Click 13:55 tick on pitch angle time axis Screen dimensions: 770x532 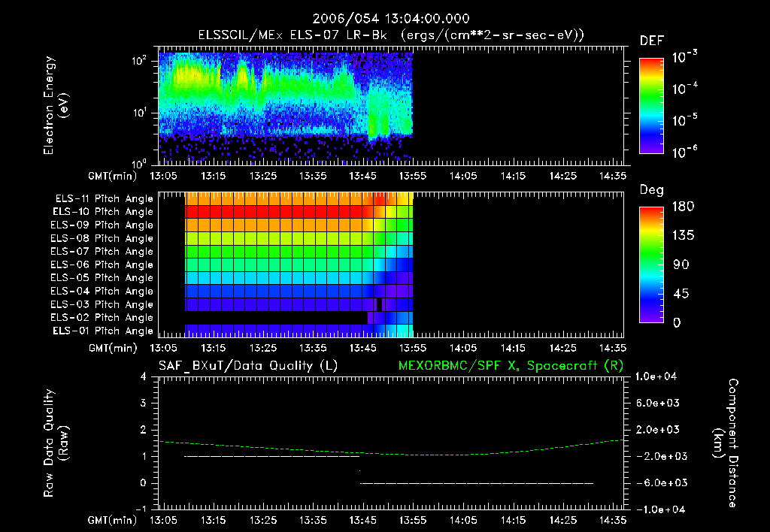[x=413, y=348]
